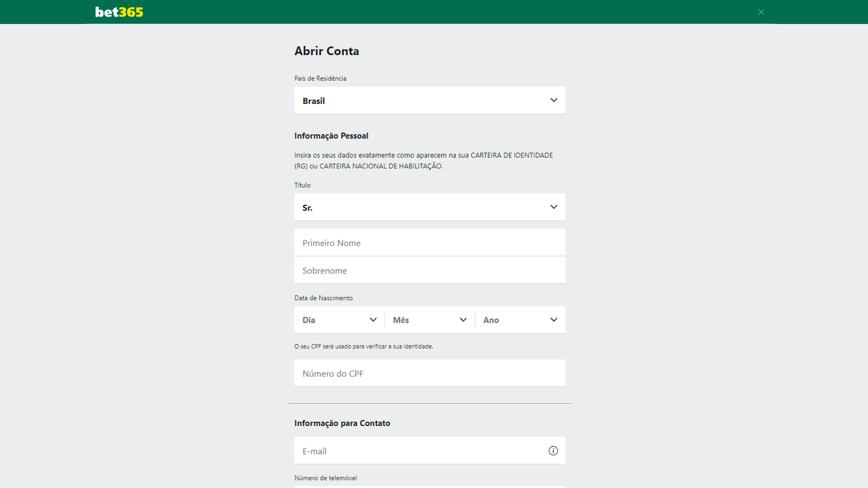Focus the Primeiro Nome field
This screenshot has height=488, width=868.
click(429, 243)
